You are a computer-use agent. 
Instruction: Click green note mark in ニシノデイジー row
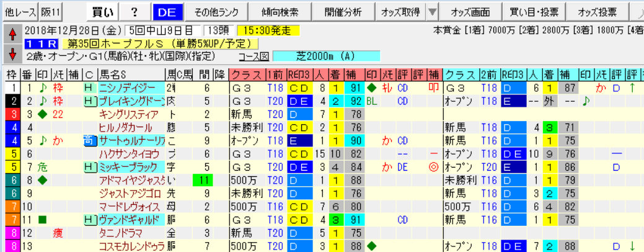point(42,88)
